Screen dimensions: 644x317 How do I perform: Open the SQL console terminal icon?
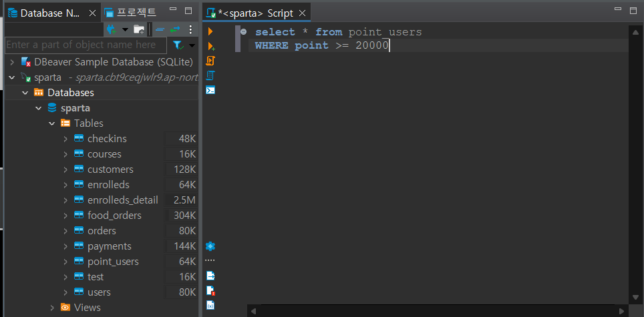pos(210,90)
